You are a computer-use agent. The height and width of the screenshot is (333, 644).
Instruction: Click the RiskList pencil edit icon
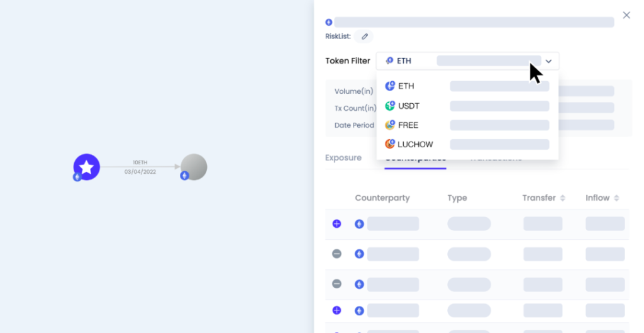[x=364, y=37]
